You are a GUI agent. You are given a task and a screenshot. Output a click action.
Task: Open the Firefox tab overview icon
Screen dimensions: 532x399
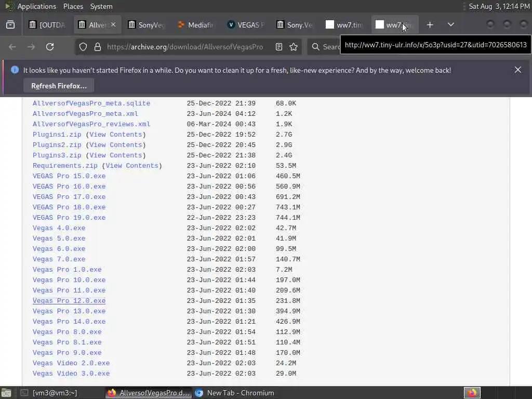click(10, 25)
